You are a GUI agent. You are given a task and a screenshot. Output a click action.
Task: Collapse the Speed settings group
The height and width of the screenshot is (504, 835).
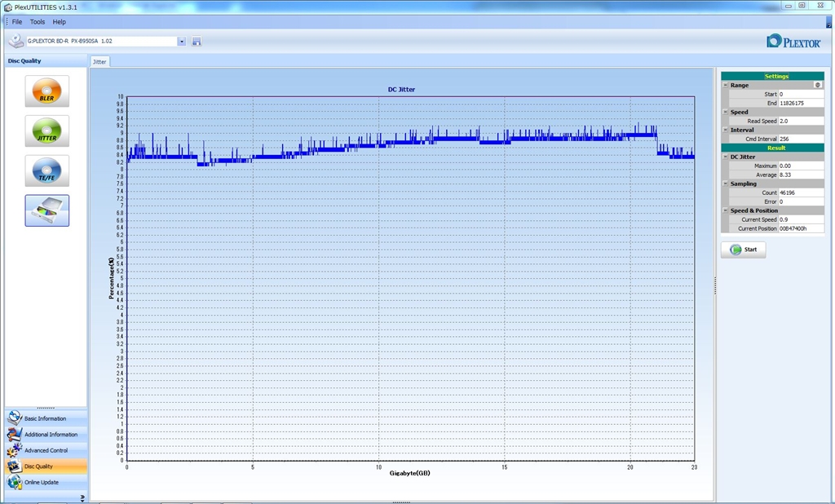[726, 112]
